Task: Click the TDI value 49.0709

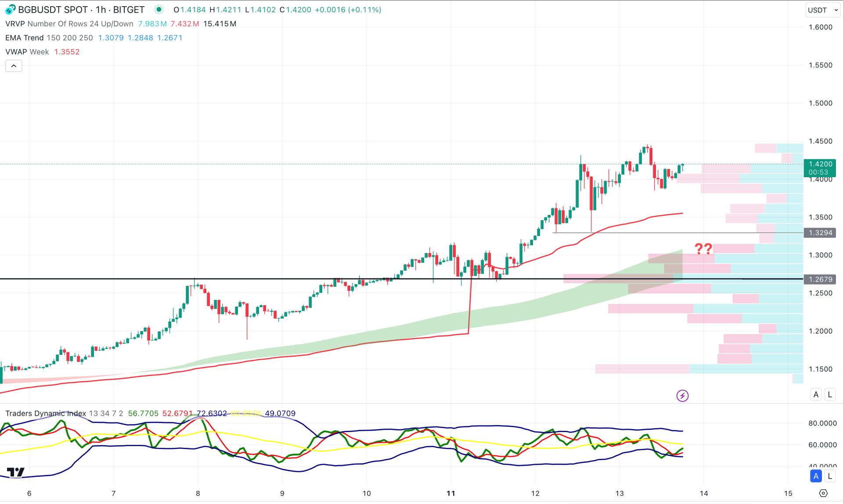Action: coord(280,413)
